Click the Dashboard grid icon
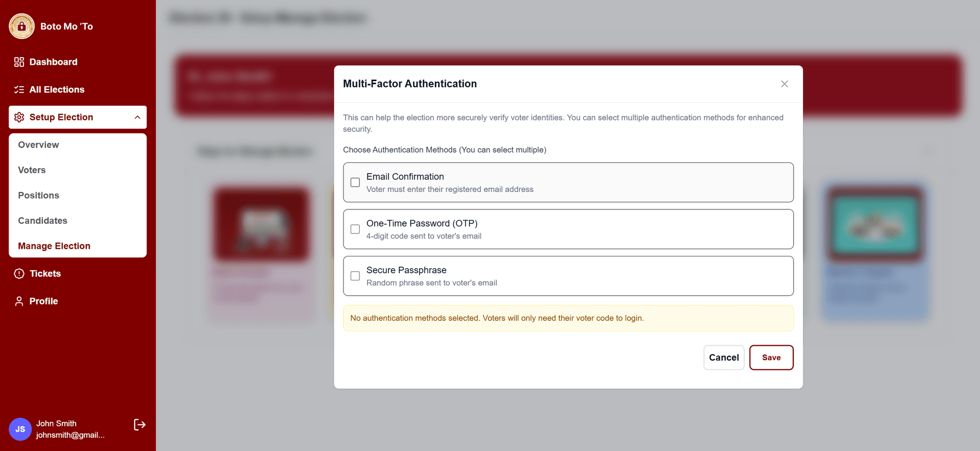The image size is (980, 451). [x=19, y=62]
